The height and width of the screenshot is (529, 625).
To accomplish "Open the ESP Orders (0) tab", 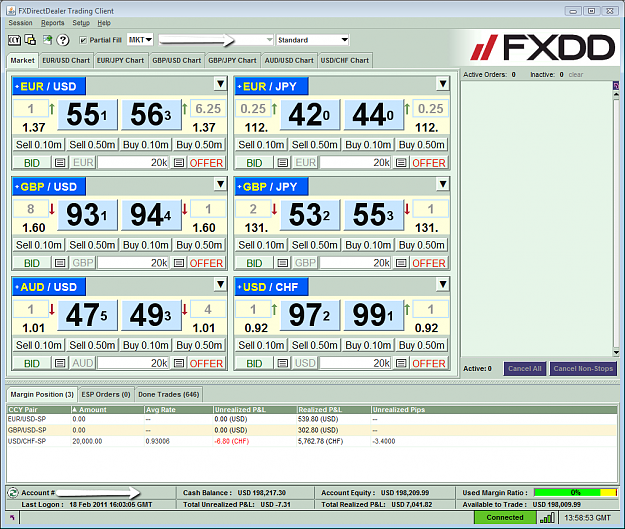I will point(106,395).
